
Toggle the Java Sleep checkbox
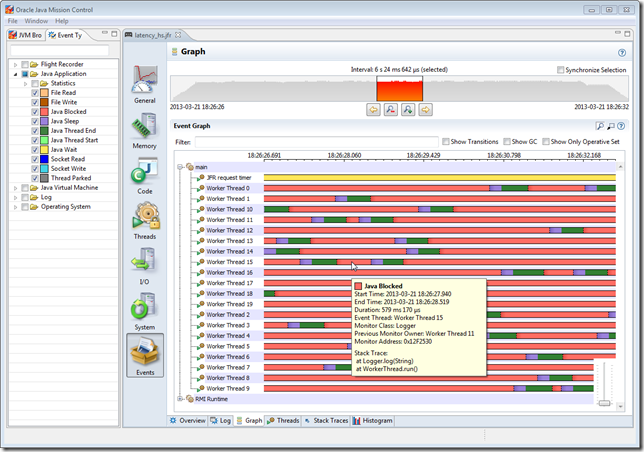(35, 121)
